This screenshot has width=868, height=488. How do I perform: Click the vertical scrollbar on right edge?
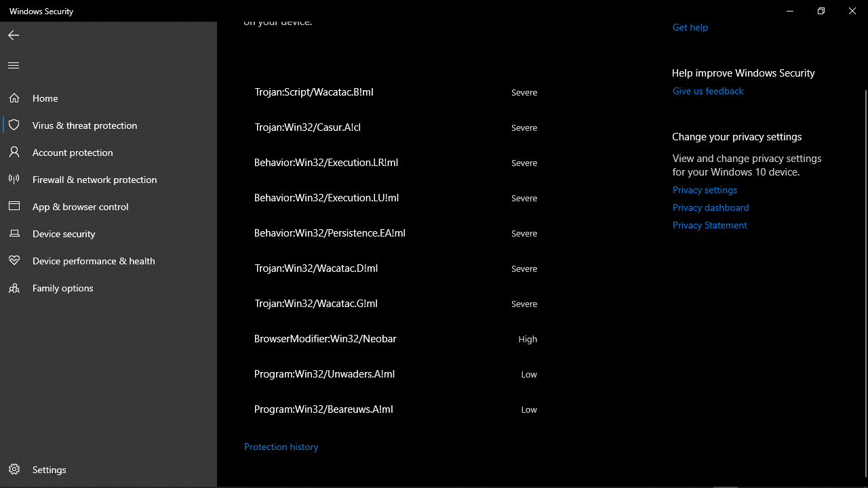[865, 283]
